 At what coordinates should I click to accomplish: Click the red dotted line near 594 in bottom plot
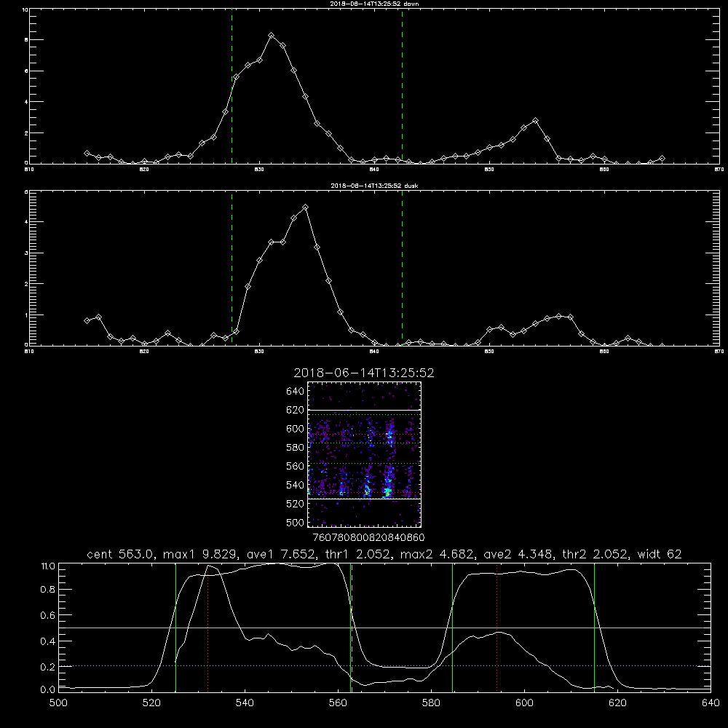click(x=496, y=628)
